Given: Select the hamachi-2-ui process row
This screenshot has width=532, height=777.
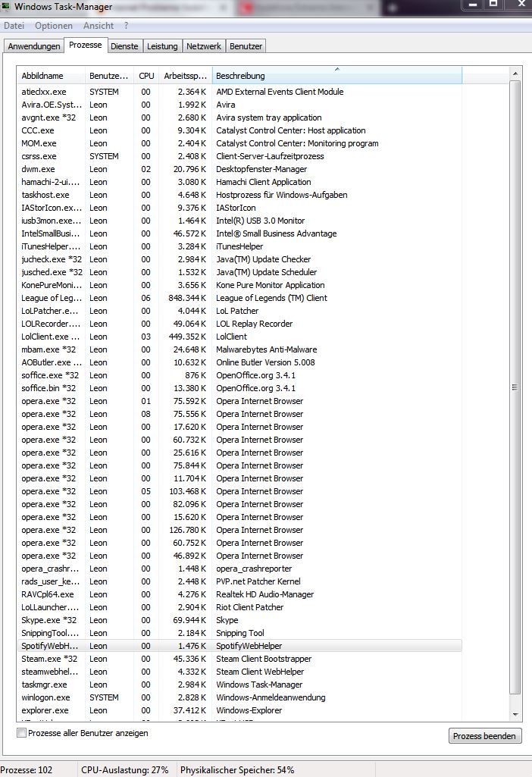Looking at the screenshot, I should [x=239, y=182].
